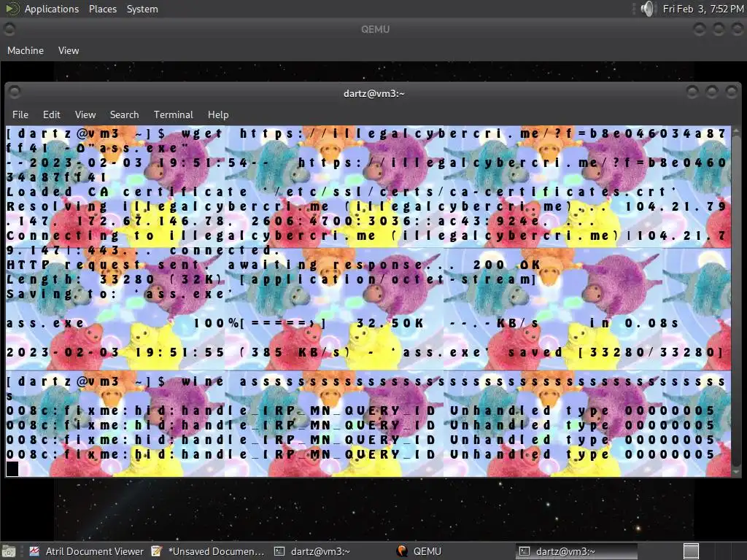Click the 'Loaded CA certificate' line in terminal

click(341, 192)
